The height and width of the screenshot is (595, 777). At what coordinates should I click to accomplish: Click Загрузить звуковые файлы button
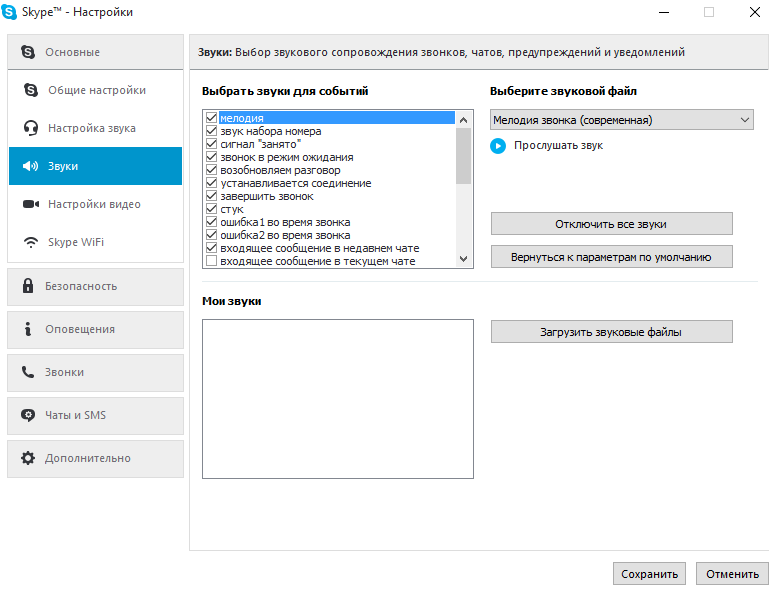point(611,332)
